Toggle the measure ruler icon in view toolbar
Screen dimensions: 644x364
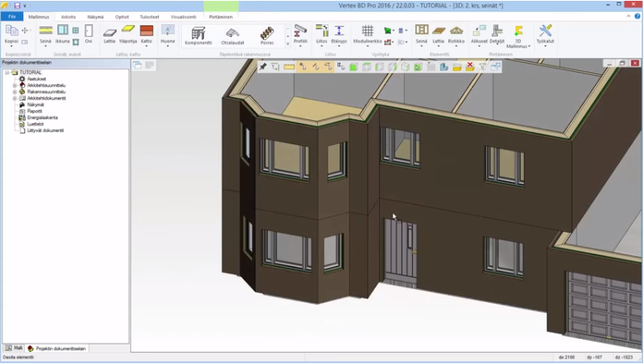(x=289, y=67)
